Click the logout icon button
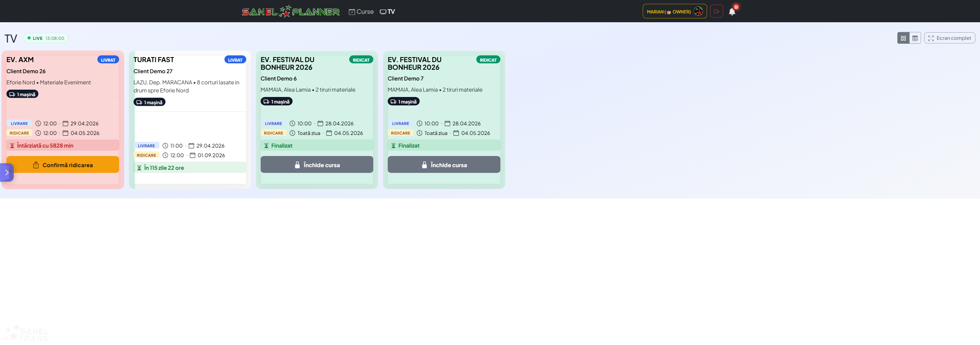The width and height of the screenshot is (980, 345). click(717, 11)
